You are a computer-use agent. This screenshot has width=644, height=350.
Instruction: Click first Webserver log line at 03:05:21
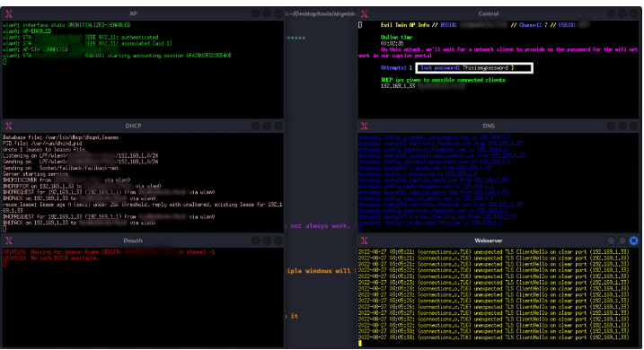pos(493,252)
